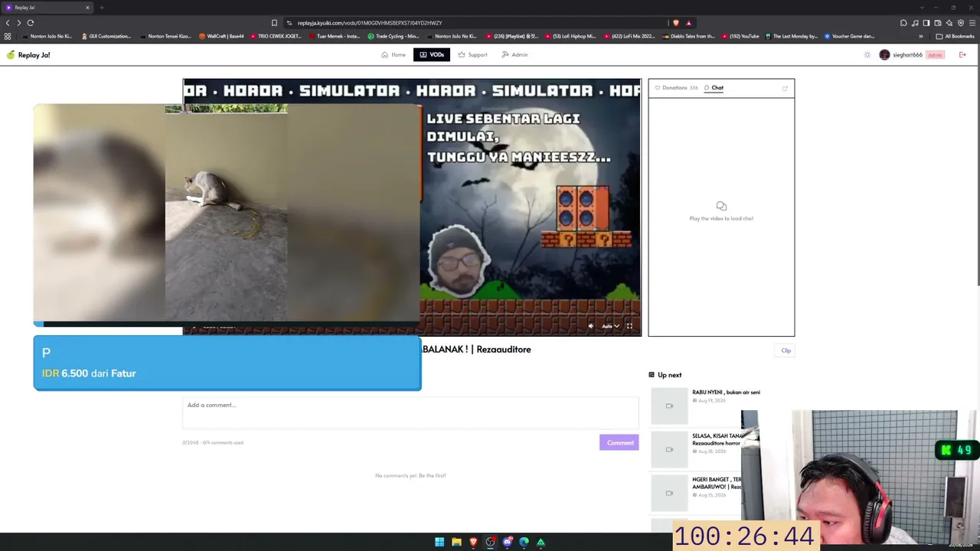
Task: Click the 'RABU NYENI , bukan air seni' title
Action: [726, 393]
